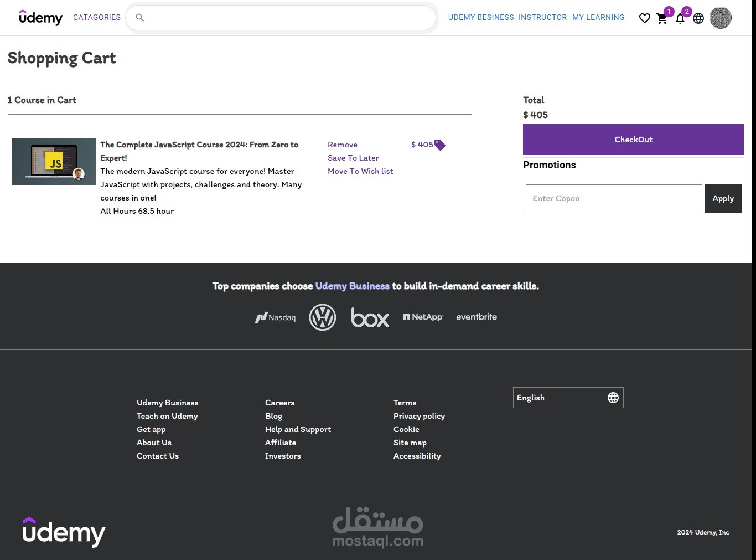Choose Move To Wish list
The image size is (756, 560).
click(x=360, y=171)
